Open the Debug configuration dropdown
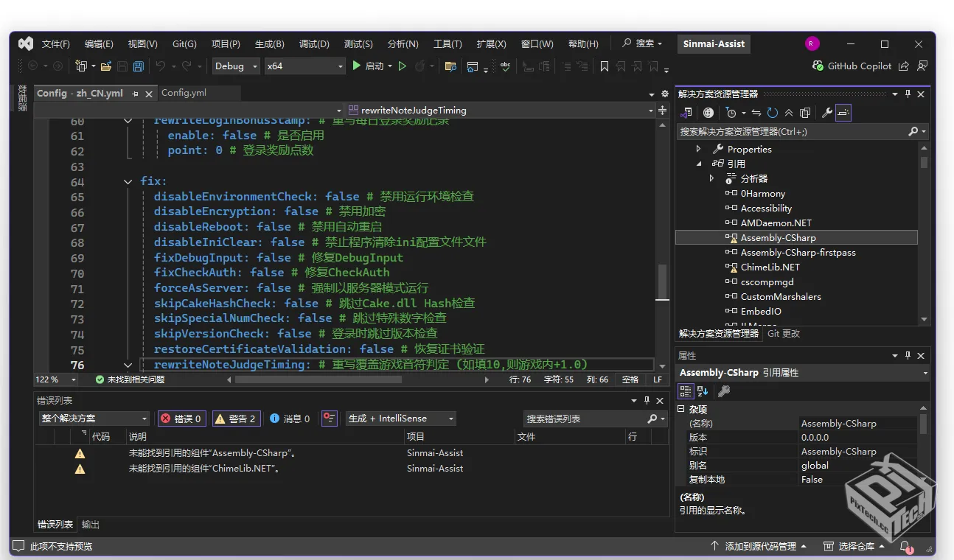This screenshot has width=954, height=560. pos(235,66)
